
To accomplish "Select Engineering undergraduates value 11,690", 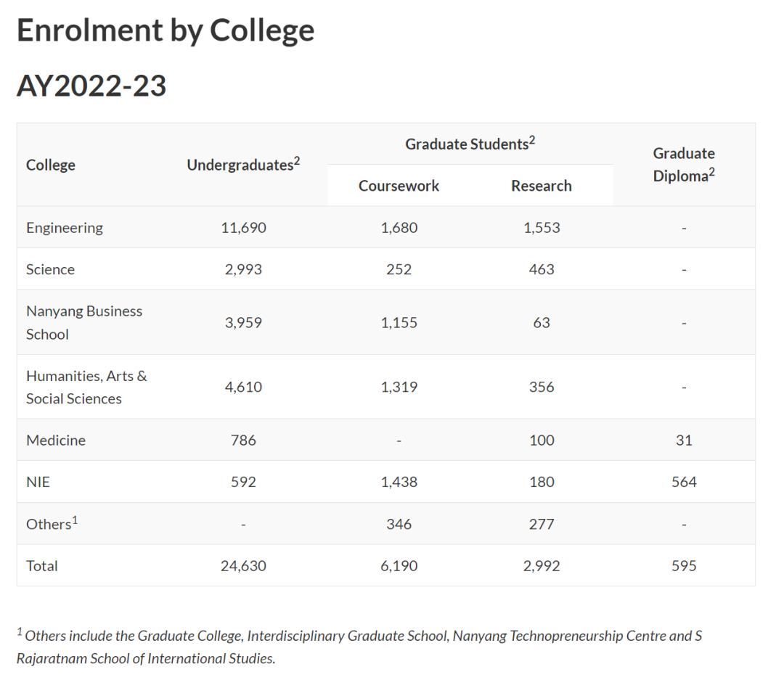I will [x=243, y=228].
